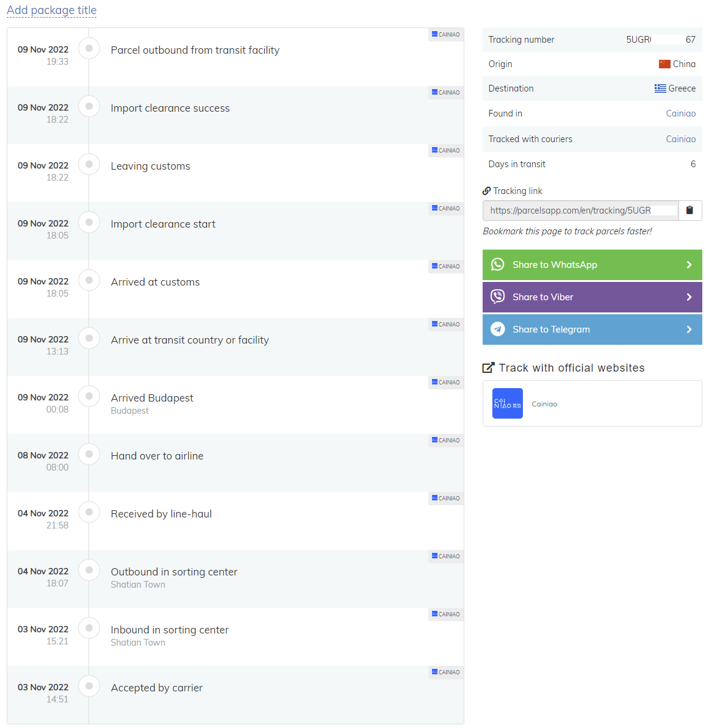Click Cainiao badge on Leaving customs row

(x=446, y=151)
